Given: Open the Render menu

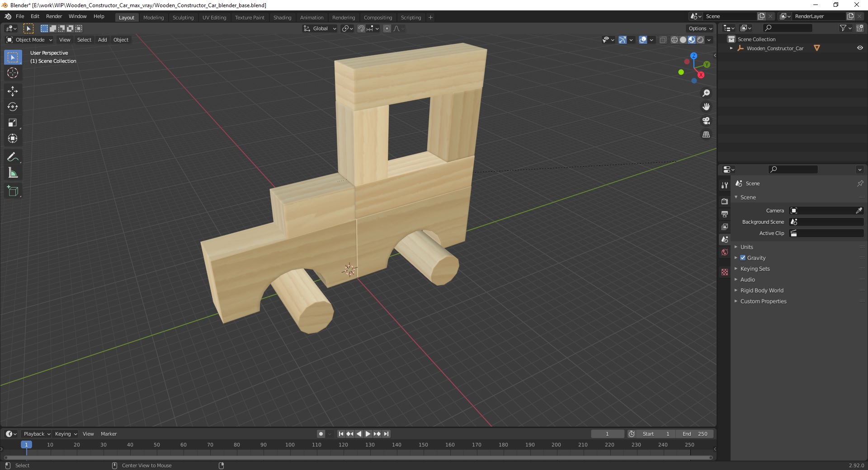Looking at the screenshot, I should (54, 16).
